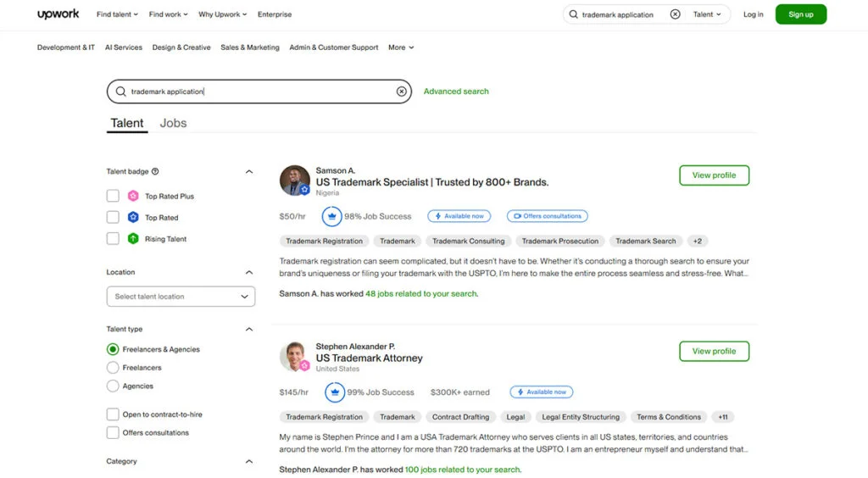Click the Upwork logo

(x=58, y=14)
